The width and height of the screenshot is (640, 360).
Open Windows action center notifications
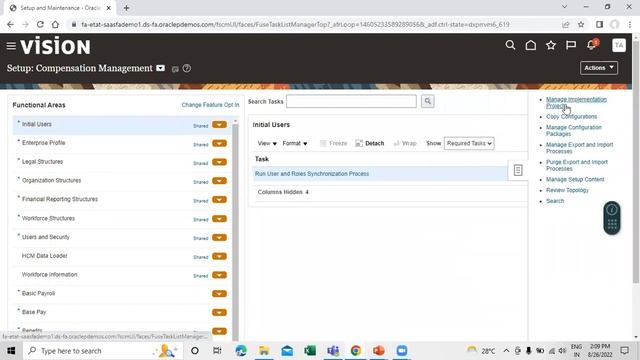(x=624, y=351)
